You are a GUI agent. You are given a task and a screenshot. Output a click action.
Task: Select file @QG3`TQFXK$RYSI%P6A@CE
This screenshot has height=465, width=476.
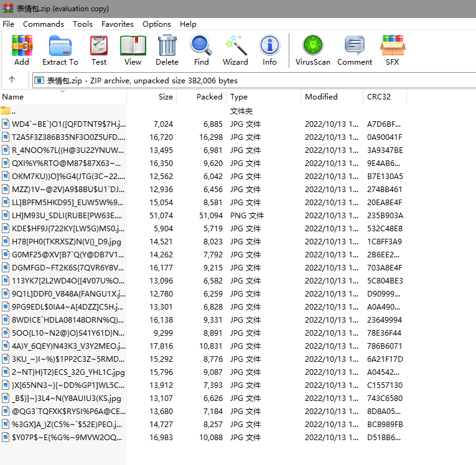[x=68, y=411]
